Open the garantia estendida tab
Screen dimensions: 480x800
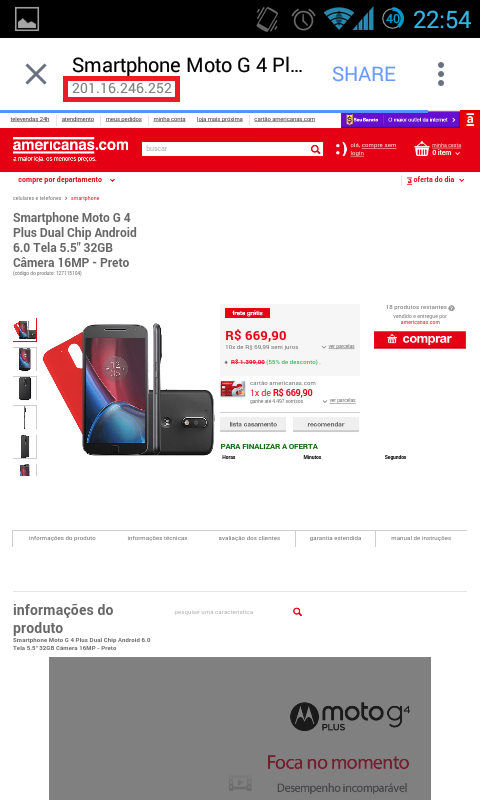click(335, 538)
